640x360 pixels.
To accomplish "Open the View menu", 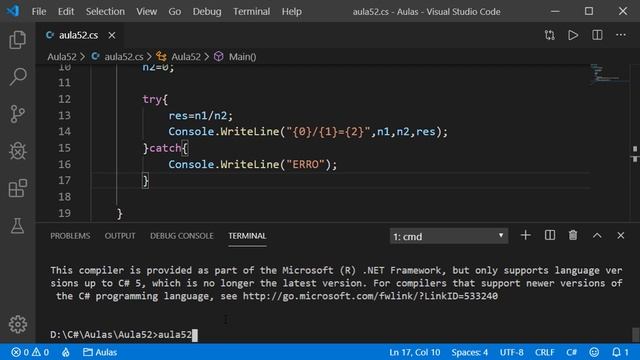I will 147,11.
